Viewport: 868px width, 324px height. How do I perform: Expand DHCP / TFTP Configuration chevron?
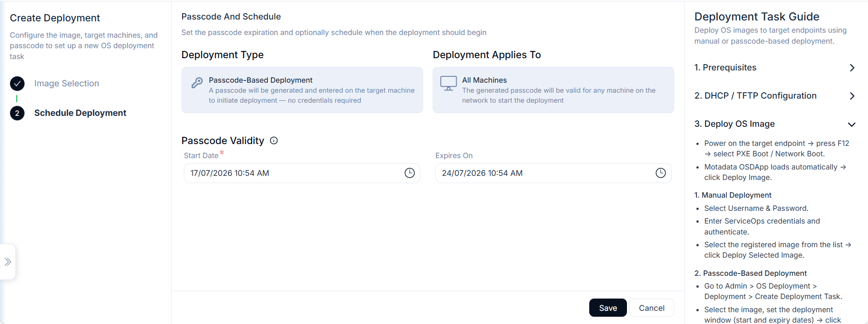tap(852, 96)
